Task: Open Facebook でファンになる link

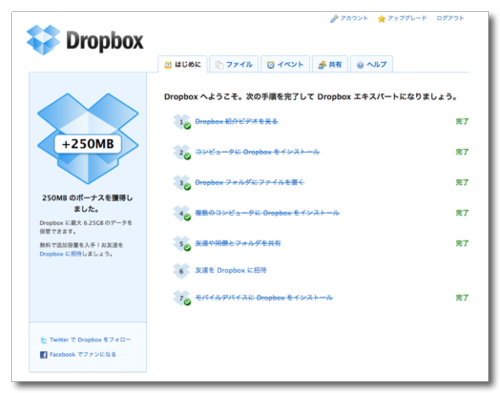Action: [x=83, y=354]
